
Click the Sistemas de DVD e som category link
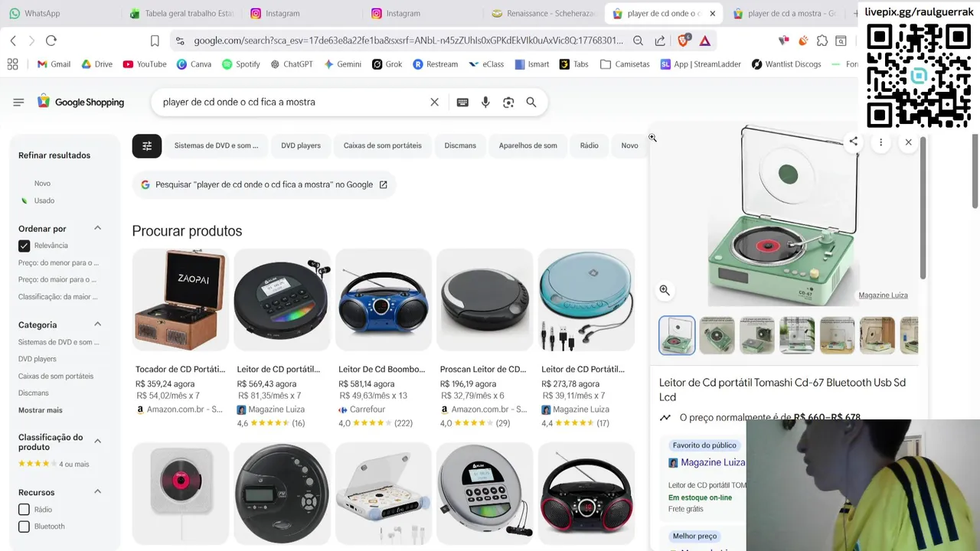(x=59, y=342)
